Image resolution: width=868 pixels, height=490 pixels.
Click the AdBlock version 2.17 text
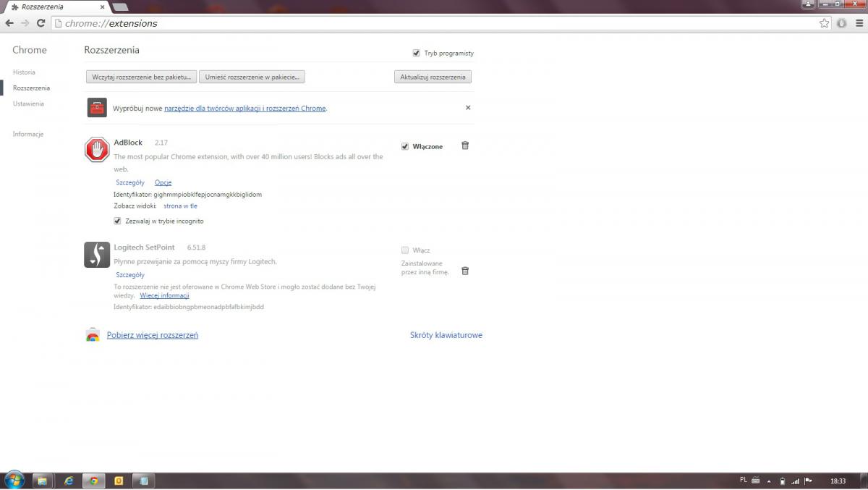click(161, 143)
